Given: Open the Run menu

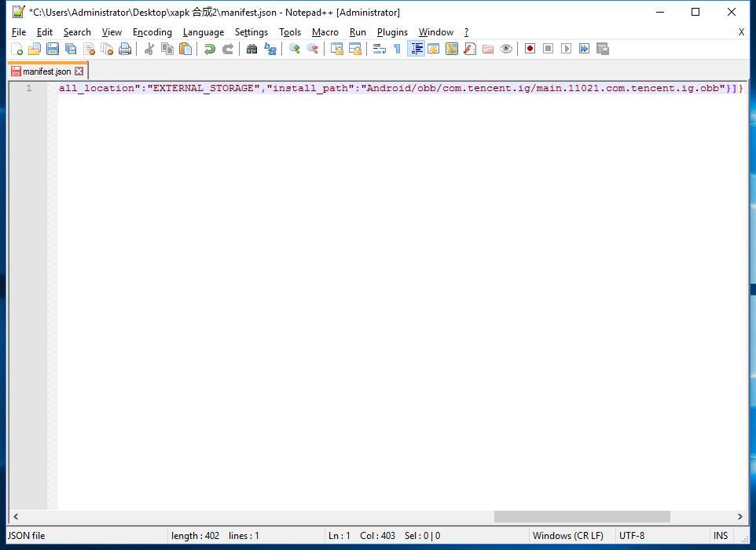Looking at the screenshot, I should point(358,31).
